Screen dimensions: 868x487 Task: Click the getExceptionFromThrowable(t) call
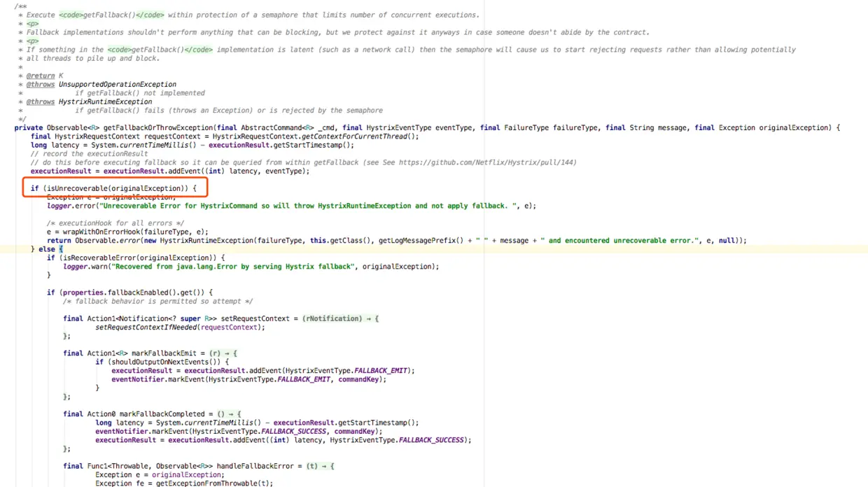click(214, 484)
